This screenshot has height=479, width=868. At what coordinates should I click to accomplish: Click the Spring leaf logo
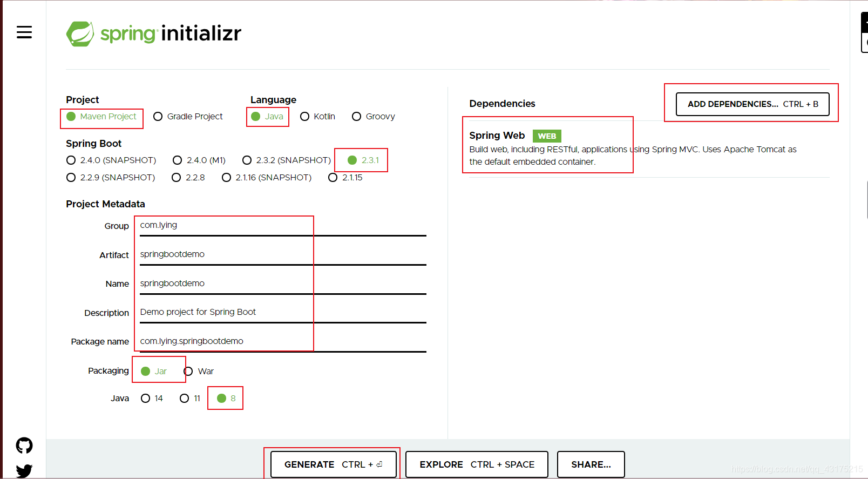[x=80, y=33]
